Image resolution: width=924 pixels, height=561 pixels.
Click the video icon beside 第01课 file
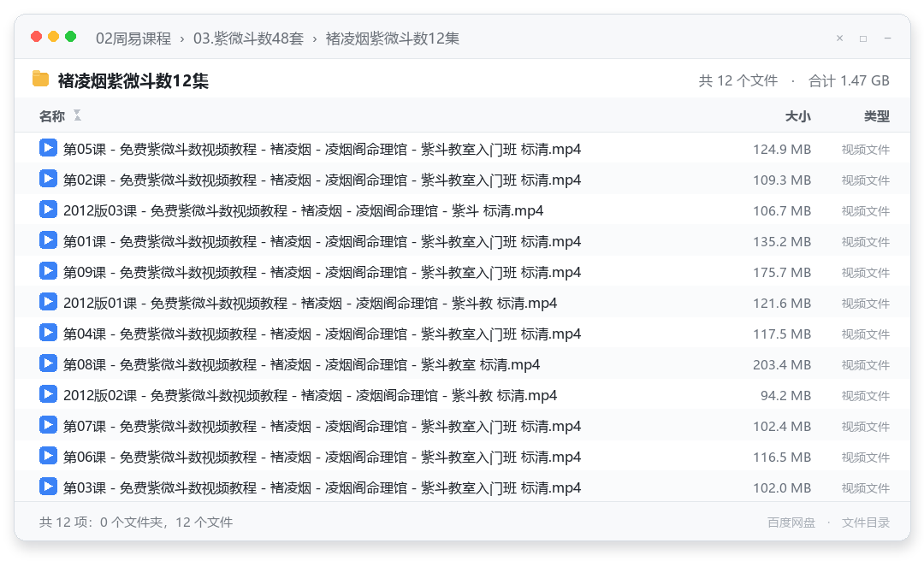[x=48, y=240]
